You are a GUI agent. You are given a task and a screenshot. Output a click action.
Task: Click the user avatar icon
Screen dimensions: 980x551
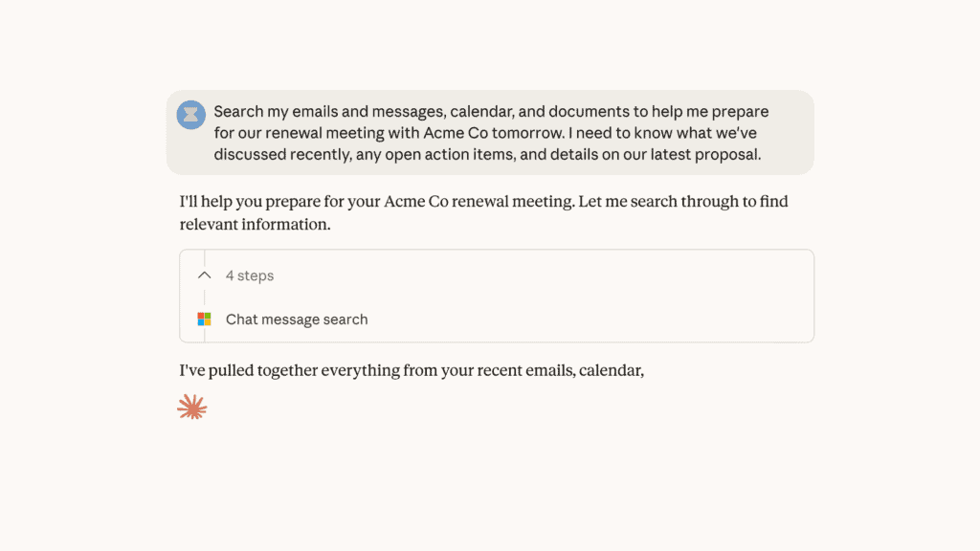tap(191, 115)
